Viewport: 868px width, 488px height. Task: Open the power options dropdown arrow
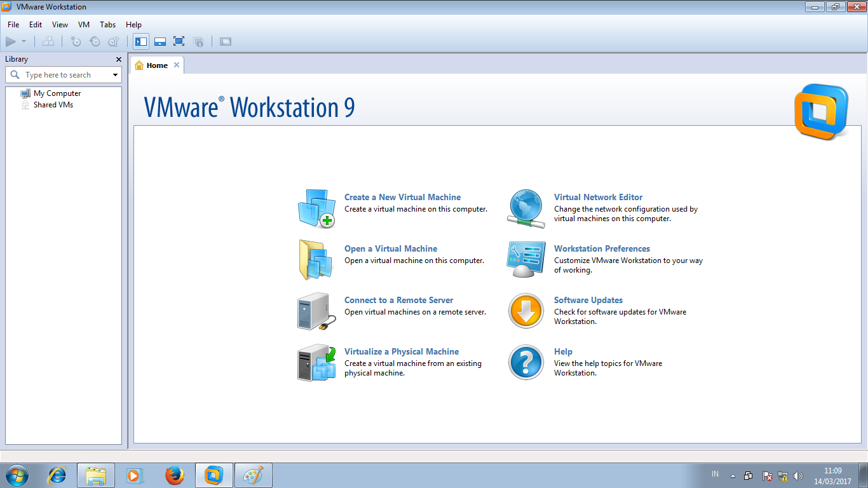pos(25,41)
